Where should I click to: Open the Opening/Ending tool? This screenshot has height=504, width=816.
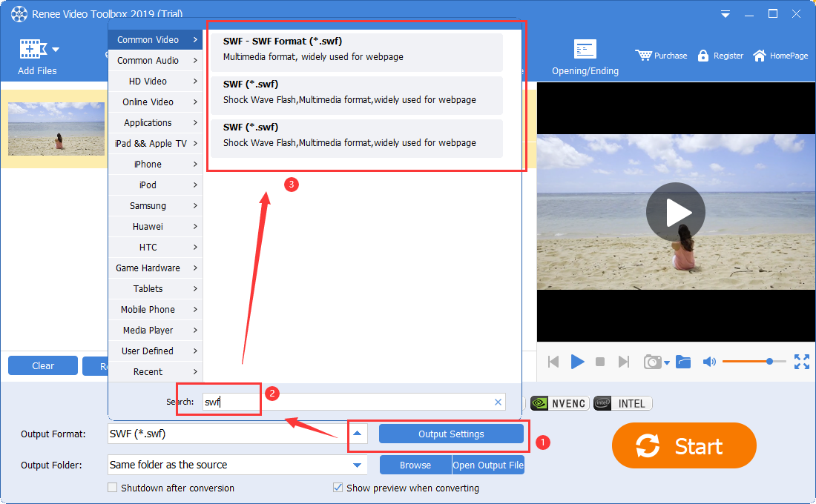(x=585, y=50)
